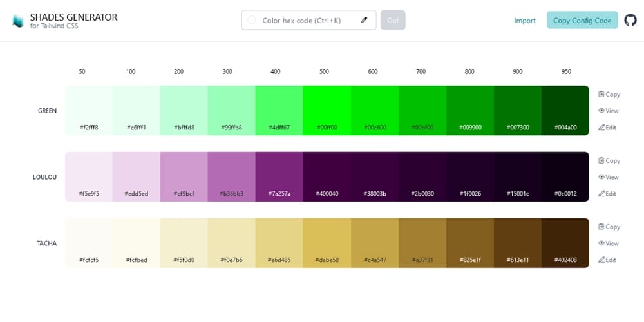The width and height of the screenshot is (644, 322).
Task: Click the 500 shade column header
Action: [324, 71]
